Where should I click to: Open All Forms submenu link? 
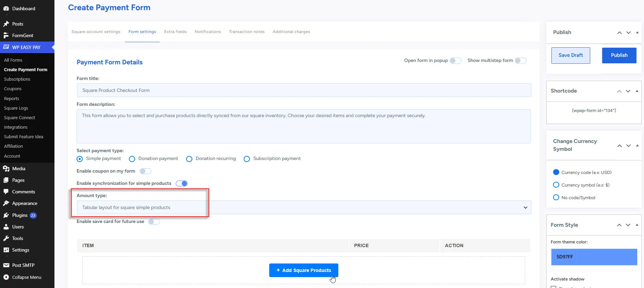(x=13, y=60)
